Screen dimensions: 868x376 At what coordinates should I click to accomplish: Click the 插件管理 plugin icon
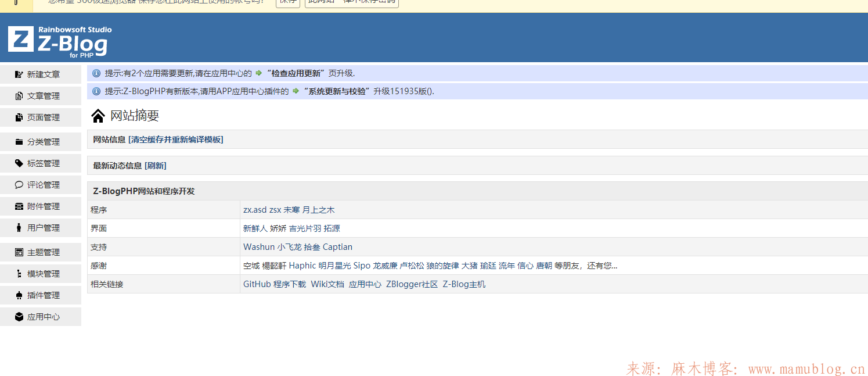20,295
